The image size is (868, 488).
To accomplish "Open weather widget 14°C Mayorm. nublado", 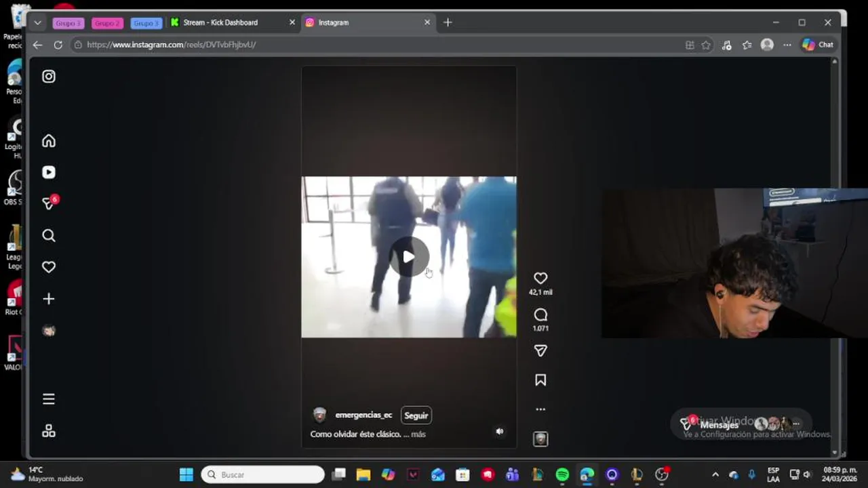I will 47,474.
